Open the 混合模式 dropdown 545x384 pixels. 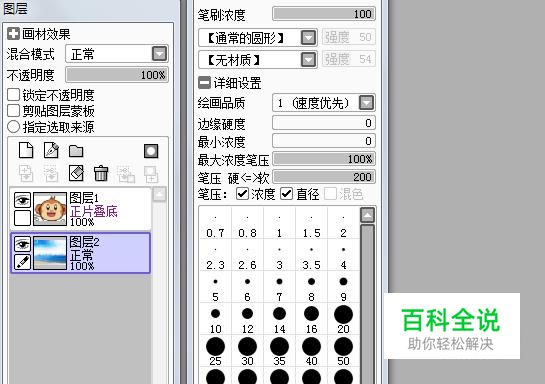[159, 54]
